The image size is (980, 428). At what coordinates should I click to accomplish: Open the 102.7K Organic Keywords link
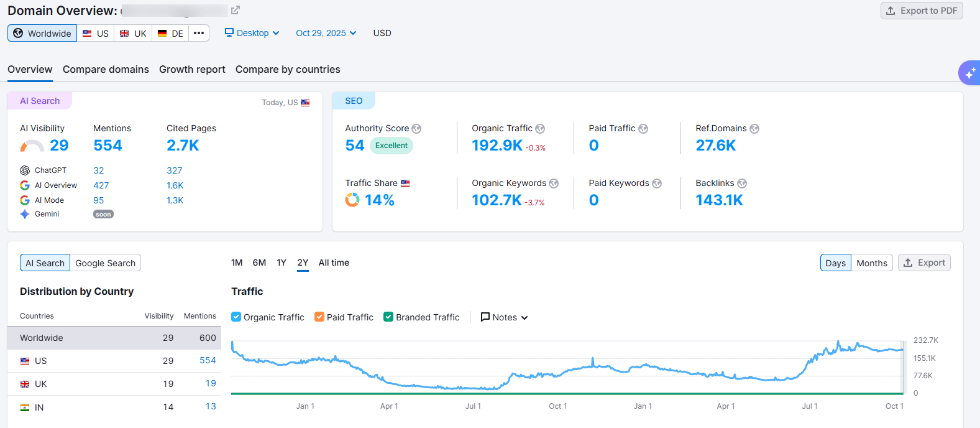(x=497, y=200)
